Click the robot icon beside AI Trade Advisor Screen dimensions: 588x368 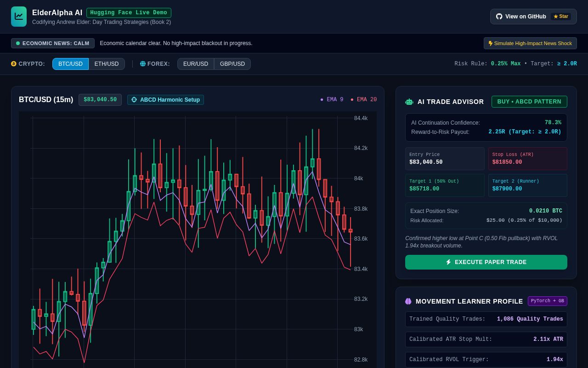409,102
